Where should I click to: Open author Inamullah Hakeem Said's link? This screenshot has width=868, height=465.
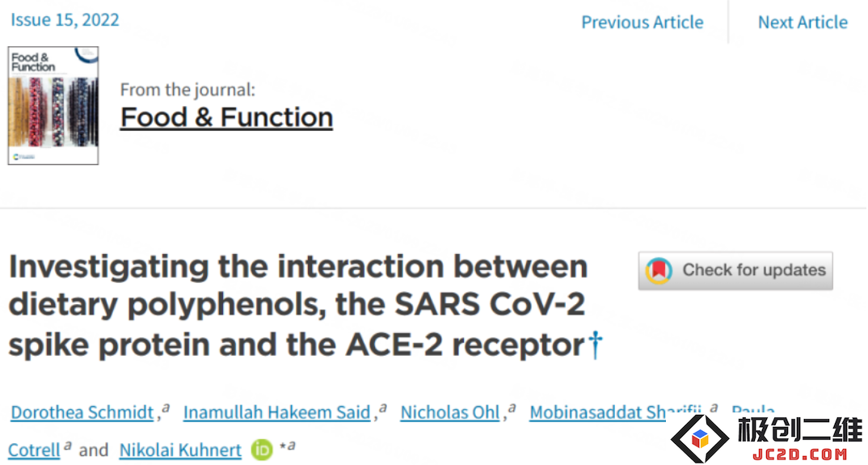coord(276,412)
